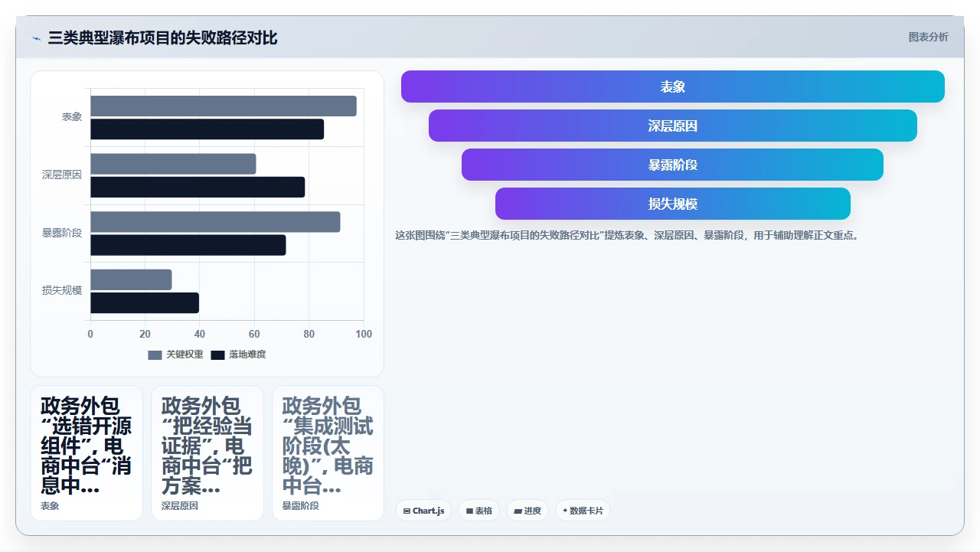Image resolution: width=980 pixels, height=552 pixels.
Task: Click the Chart.js tag chip
Action: (423, 511)
